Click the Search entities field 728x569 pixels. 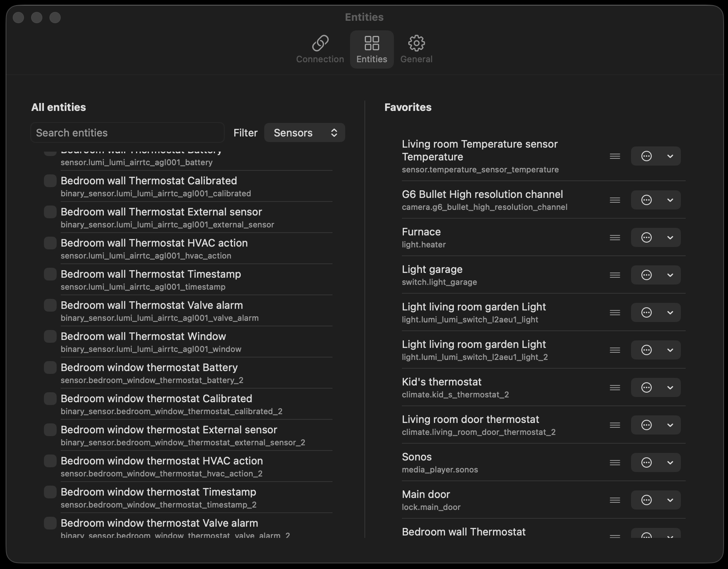[127, 133]
